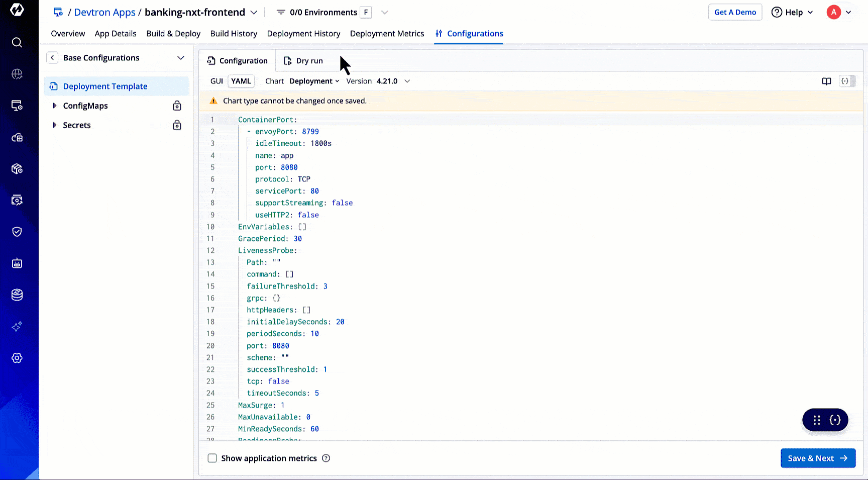Click the Get A Demo button
The width and height of the screenshot is (868, 480).
pos(735,12)
